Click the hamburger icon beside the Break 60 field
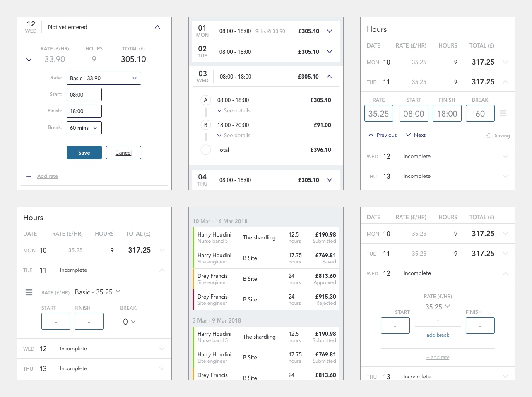 503,113
